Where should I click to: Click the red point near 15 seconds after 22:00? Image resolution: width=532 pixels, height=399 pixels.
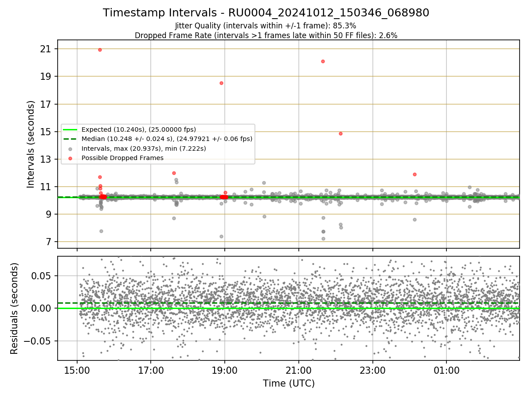[340, 133]
